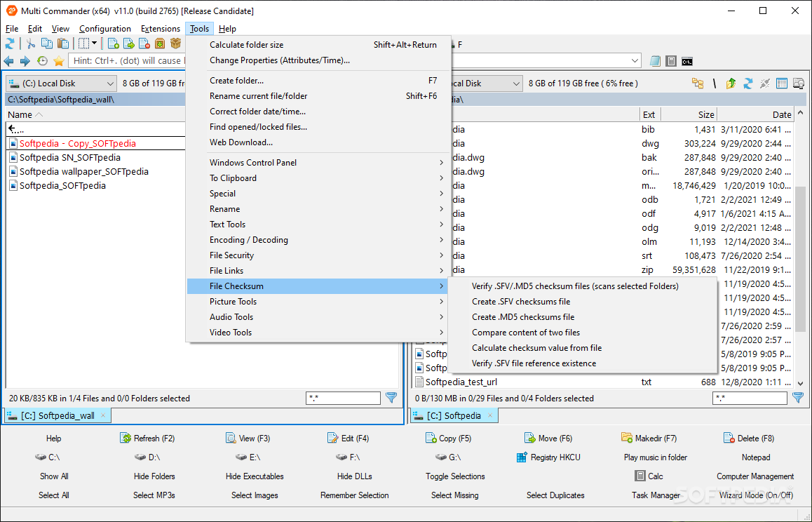
Task: Go forward with the blue right arrow
Action: coord(25,61)
